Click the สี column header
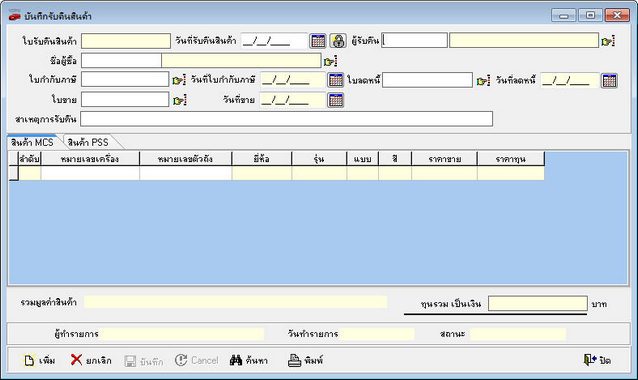Viewport: 638px width, 380px height. click(x=395, y=159)
